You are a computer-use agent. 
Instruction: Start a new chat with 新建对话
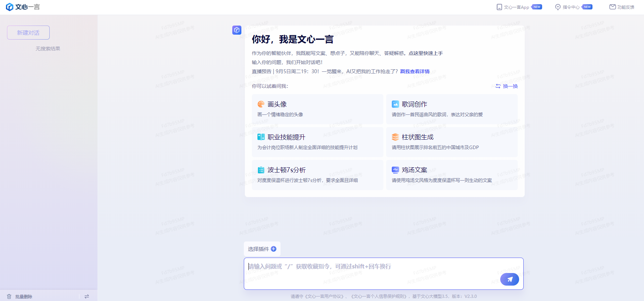(28, 33)
